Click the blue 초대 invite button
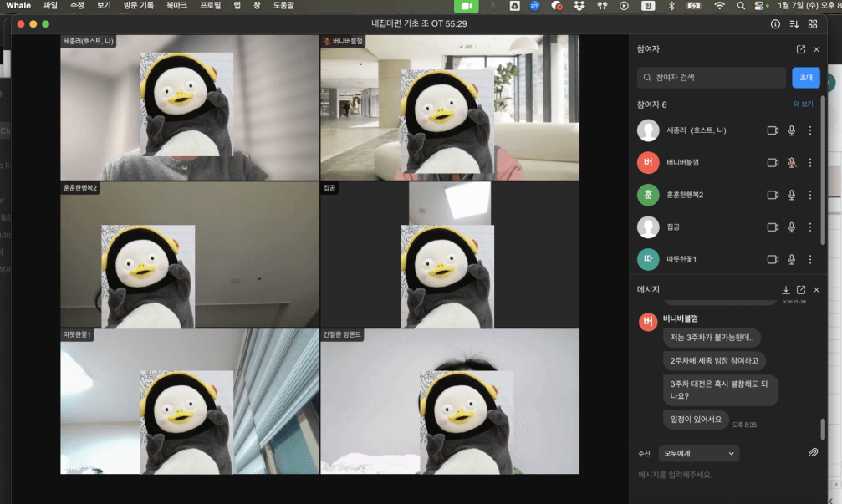Screen dimensions: 842x504 [806, 78]
